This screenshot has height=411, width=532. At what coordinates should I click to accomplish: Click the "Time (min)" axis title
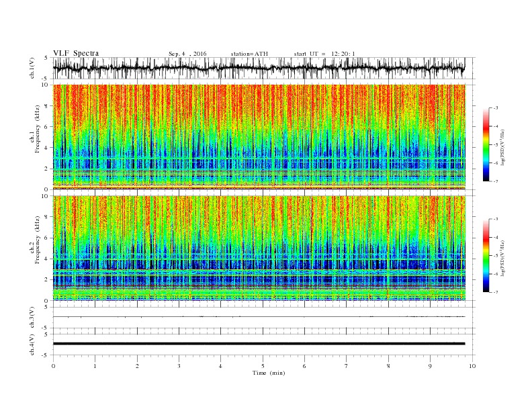pos(269,373)
